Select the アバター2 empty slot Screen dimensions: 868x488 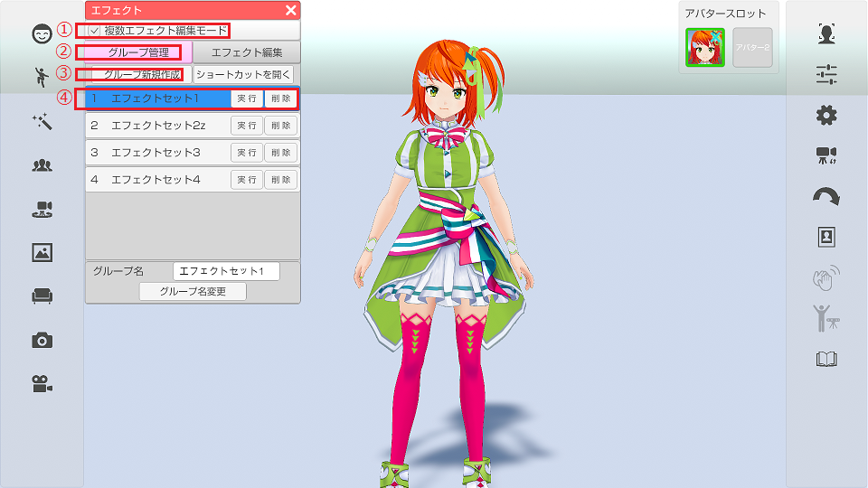pyautogui.click(x=752, y=48)
